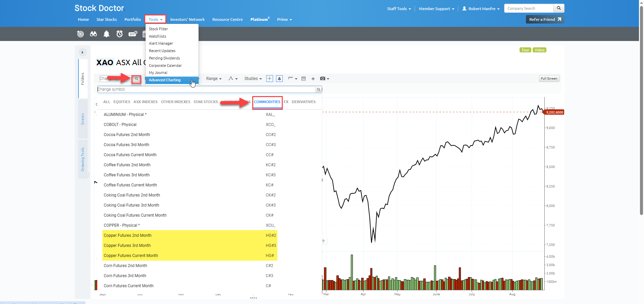Click the four-arrow pan icon in the chart toolbar
This screenshot has width=644, height=304.
pos(313,79)
